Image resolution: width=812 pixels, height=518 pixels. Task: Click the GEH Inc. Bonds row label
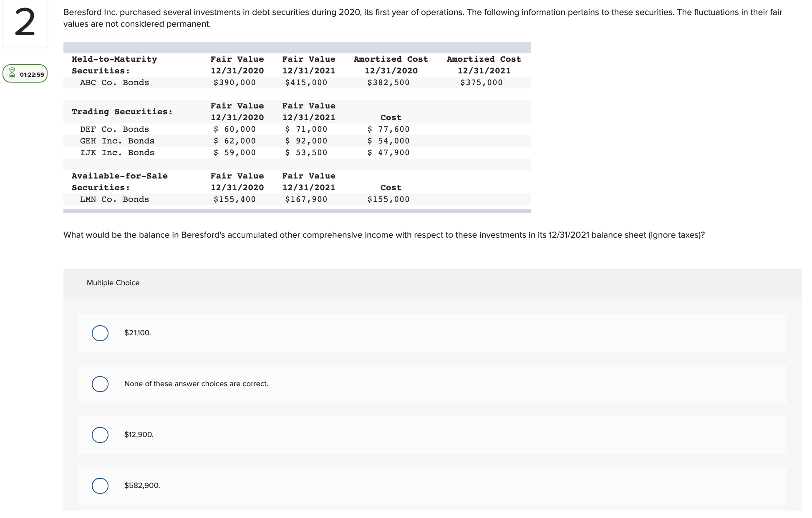click(x=117, y=141)
